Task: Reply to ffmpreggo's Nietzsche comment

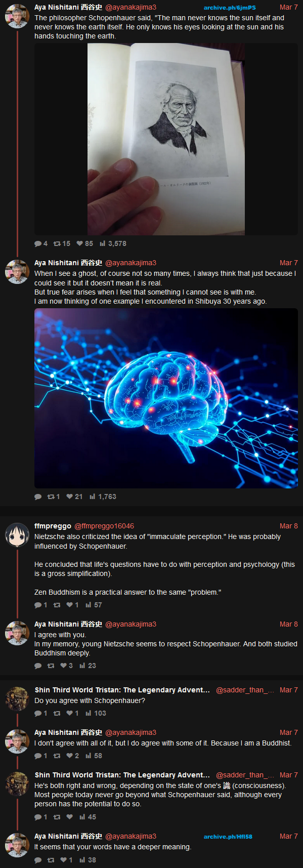Action: [38, 605]
